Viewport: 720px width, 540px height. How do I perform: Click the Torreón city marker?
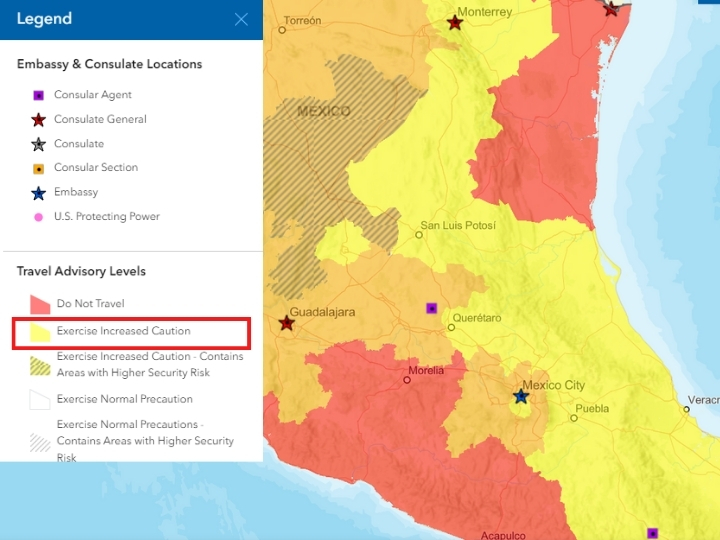(282, 30)
